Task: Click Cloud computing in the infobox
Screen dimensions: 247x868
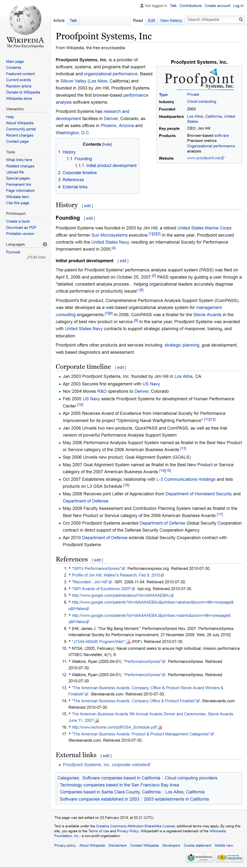Action: [x=202, y=102]
